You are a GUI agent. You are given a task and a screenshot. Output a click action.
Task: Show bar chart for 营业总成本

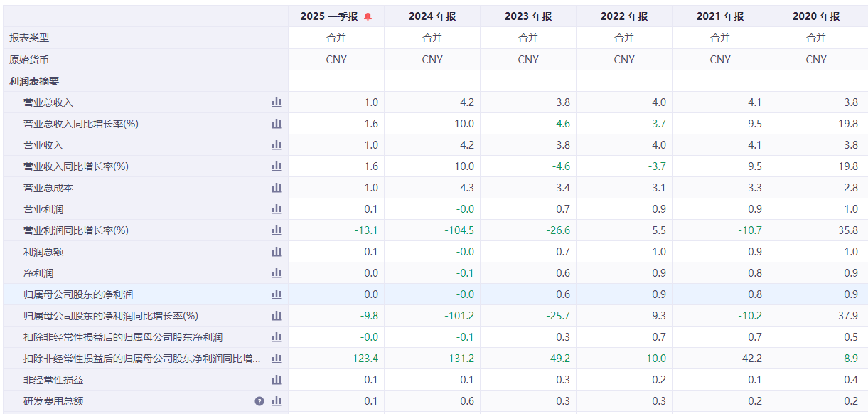click(x=277, y=188)
